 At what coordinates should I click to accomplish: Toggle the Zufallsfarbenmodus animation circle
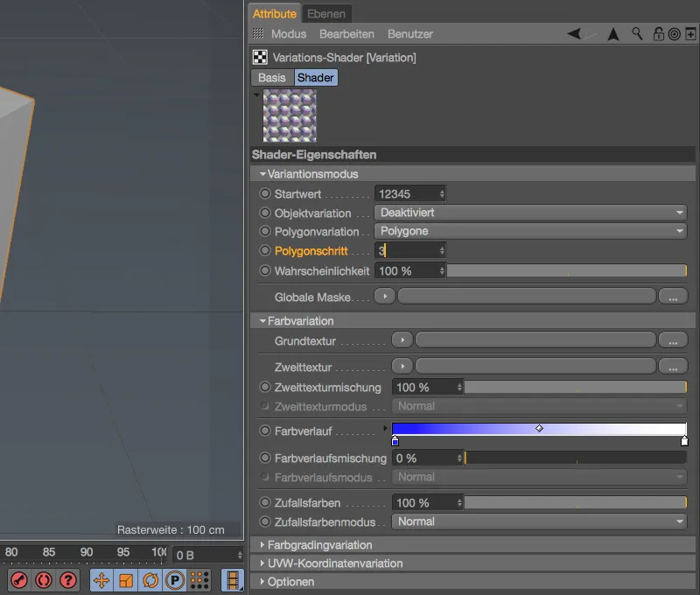click(x=265, y=521)
